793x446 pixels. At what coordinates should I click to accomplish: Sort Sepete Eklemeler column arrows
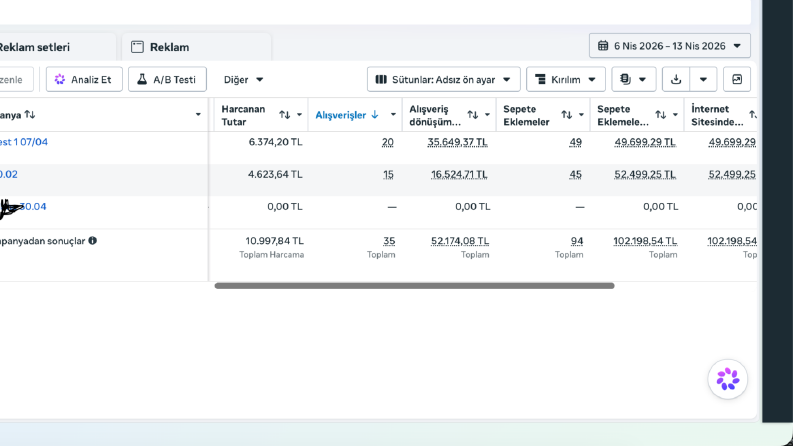pos(567,115)
